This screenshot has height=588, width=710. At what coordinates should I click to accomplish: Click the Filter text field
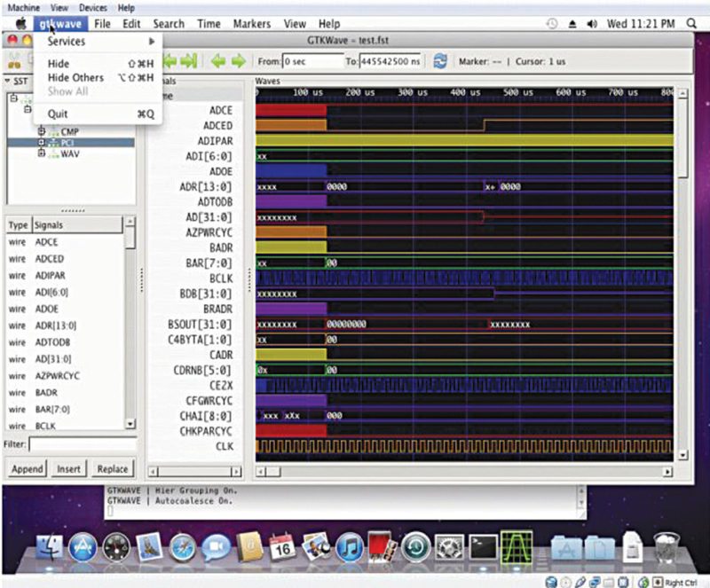pyautogui.click(x=82, y=443)
